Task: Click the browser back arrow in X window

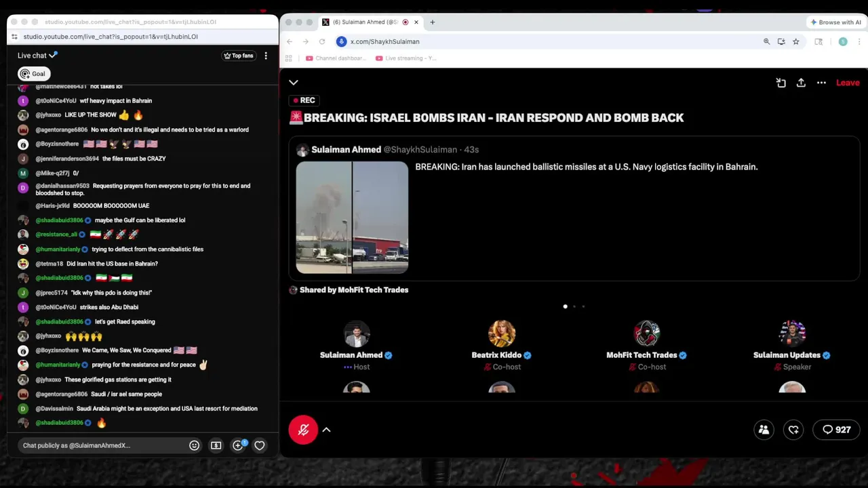Action: click(290, 41)
